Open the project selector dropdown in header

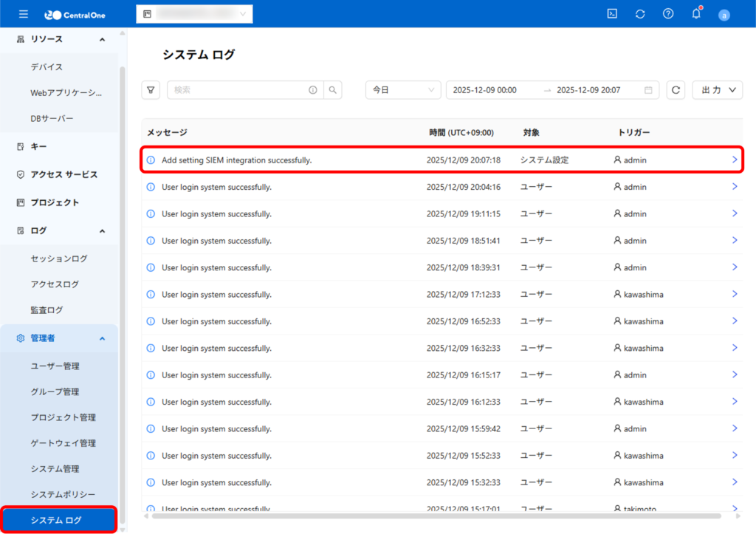tap(195, 14)
